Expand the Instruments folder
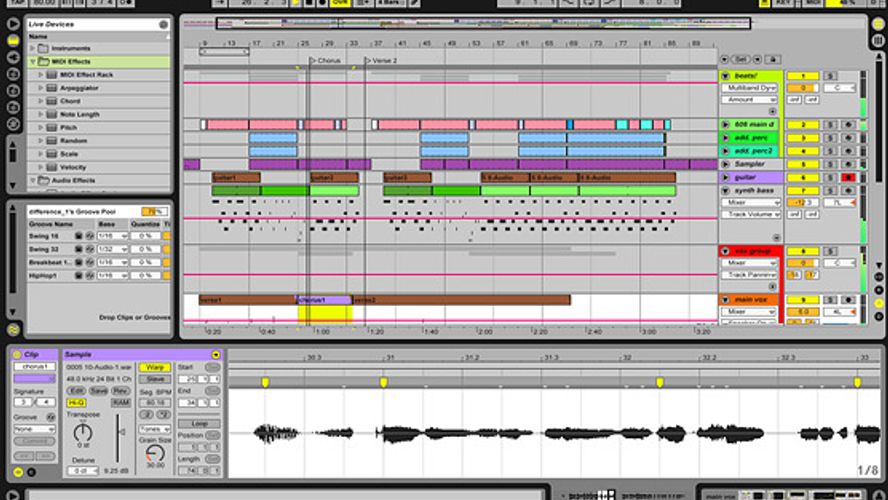 (x=33, y=49)
